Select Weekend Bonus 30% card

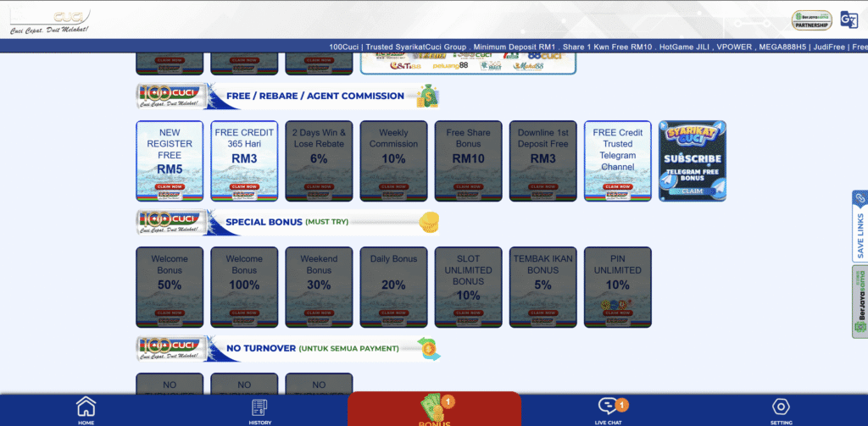[x=319, y=287]
